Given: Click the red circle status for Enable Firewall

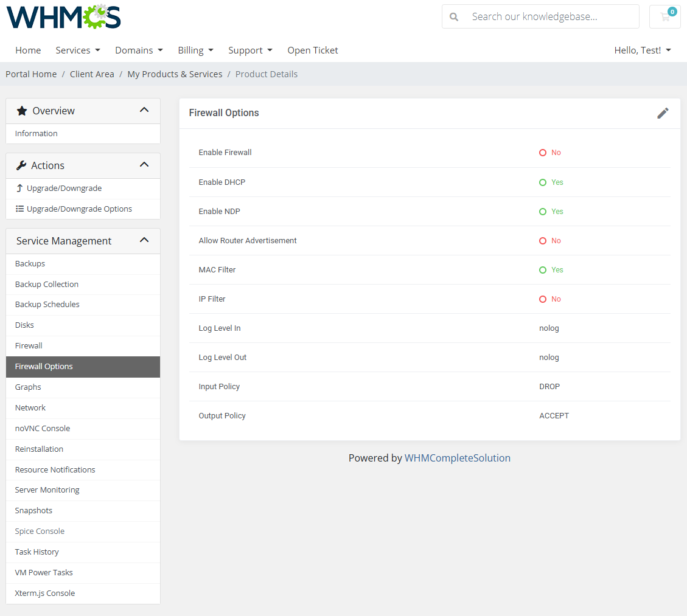Looking at the screenshot, I should click(542, 153).
